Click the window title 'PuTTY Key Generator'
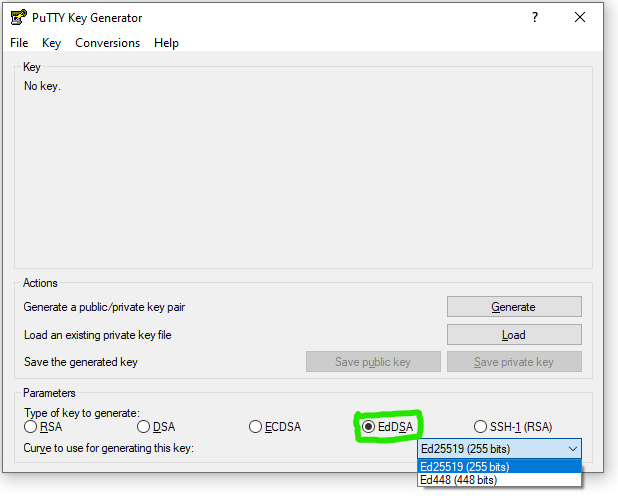Screen dimensions: 618x498 87,18
